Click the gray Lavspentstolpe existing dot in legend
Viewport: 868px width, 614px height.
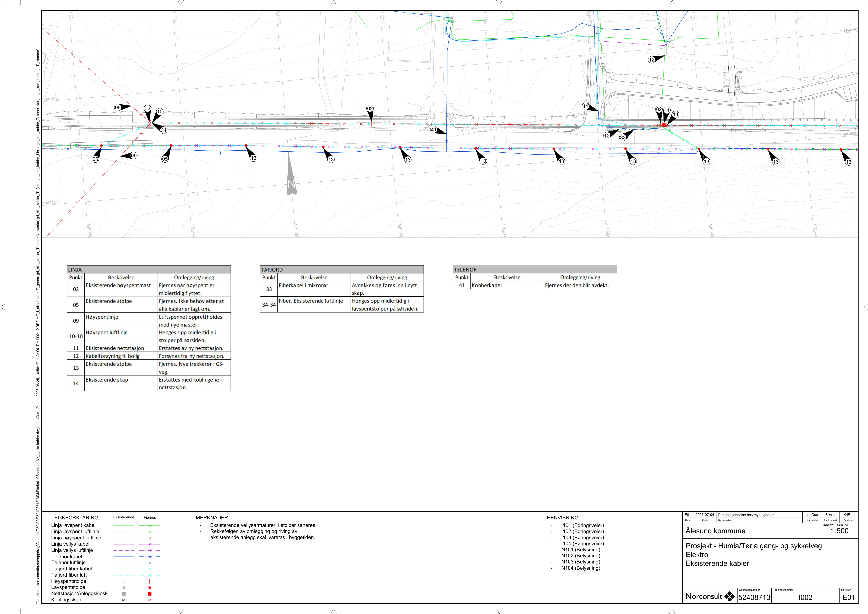[x=124, y=588]
